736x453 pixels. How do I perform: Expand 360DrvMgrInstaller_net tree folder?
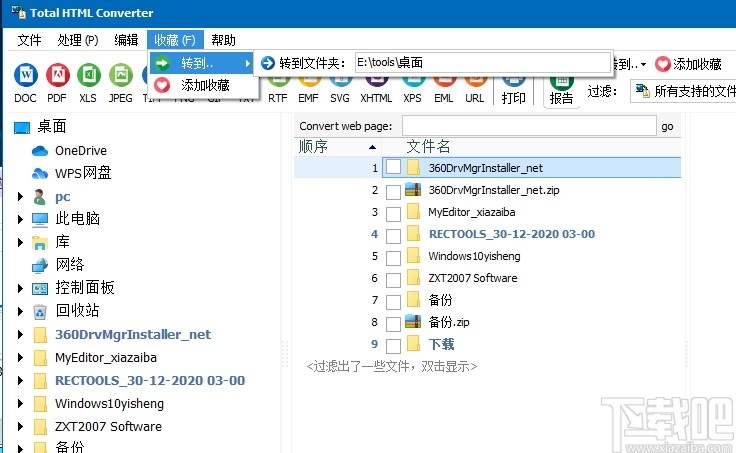click(20, 334)
